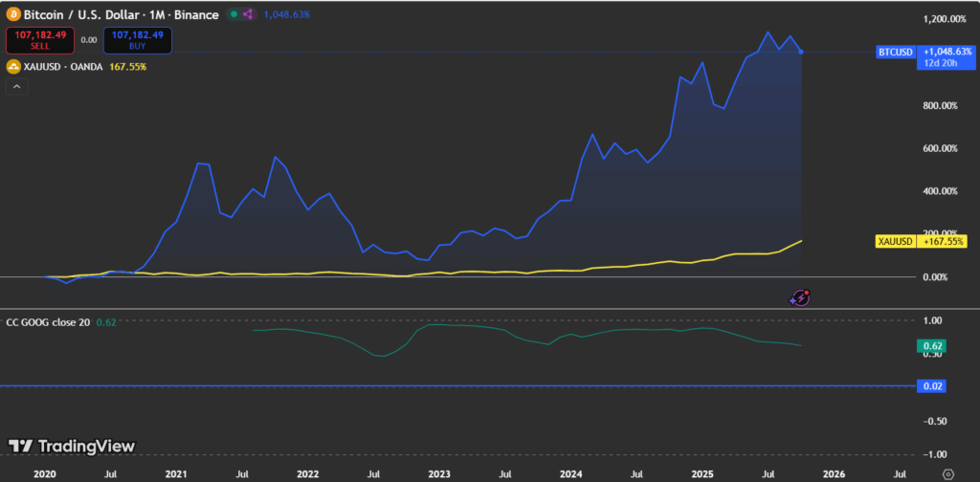Open chart settings hexagon gear icon

[x=947, y=472]
